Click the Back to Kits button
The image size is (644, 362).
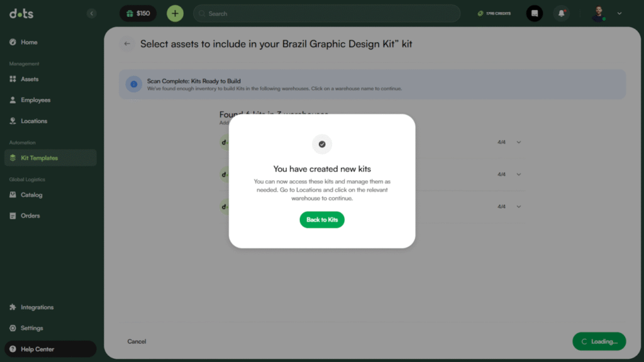pyautogui.click(x=322, y=220)
